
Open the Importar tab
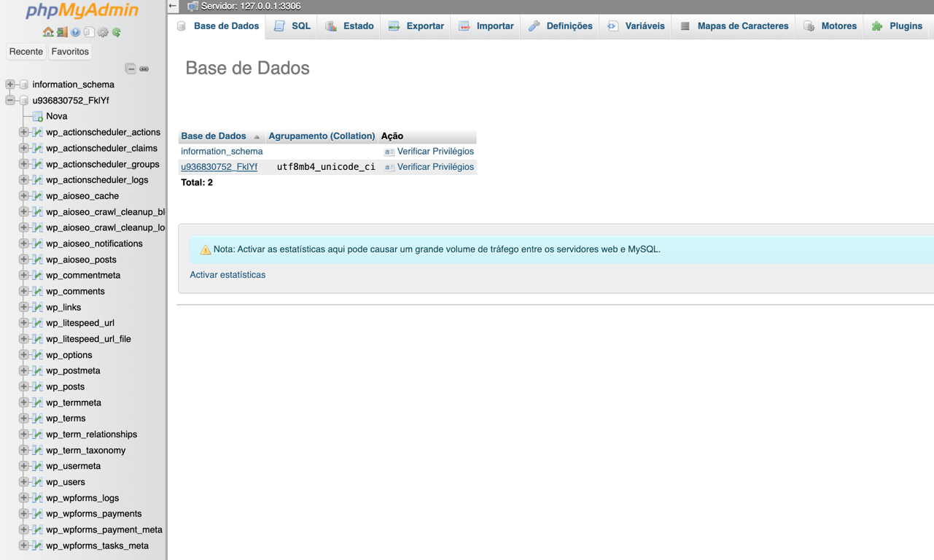pos(486,26)
